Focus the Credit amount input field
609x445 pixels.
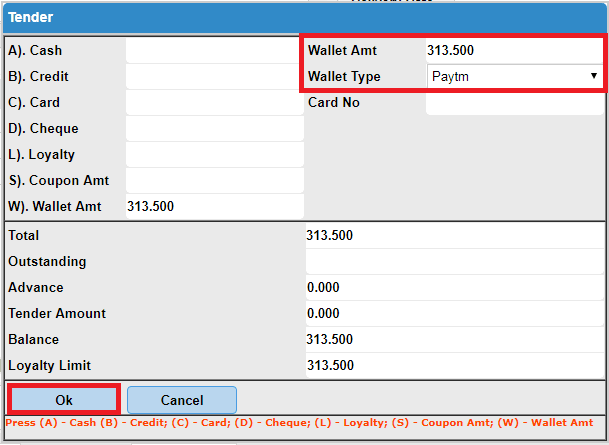pyautogui.click(x=214, y=76)
